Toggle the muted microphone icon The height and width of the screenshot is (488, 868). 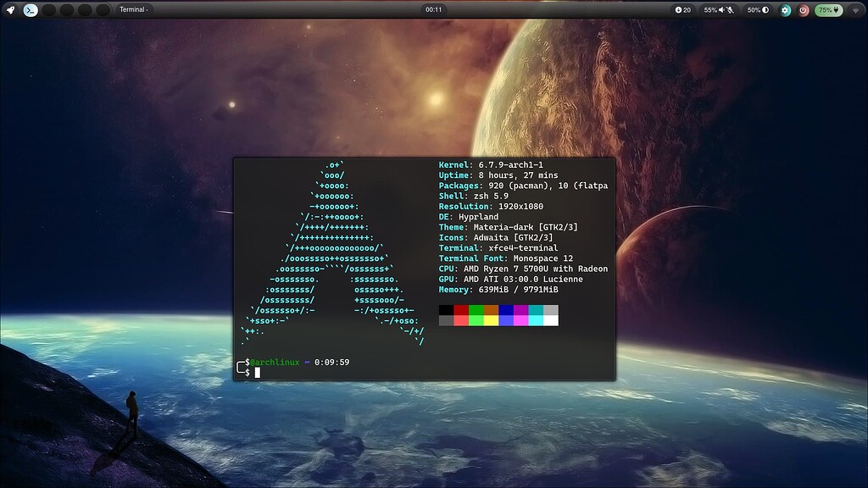tap(730, 10)
